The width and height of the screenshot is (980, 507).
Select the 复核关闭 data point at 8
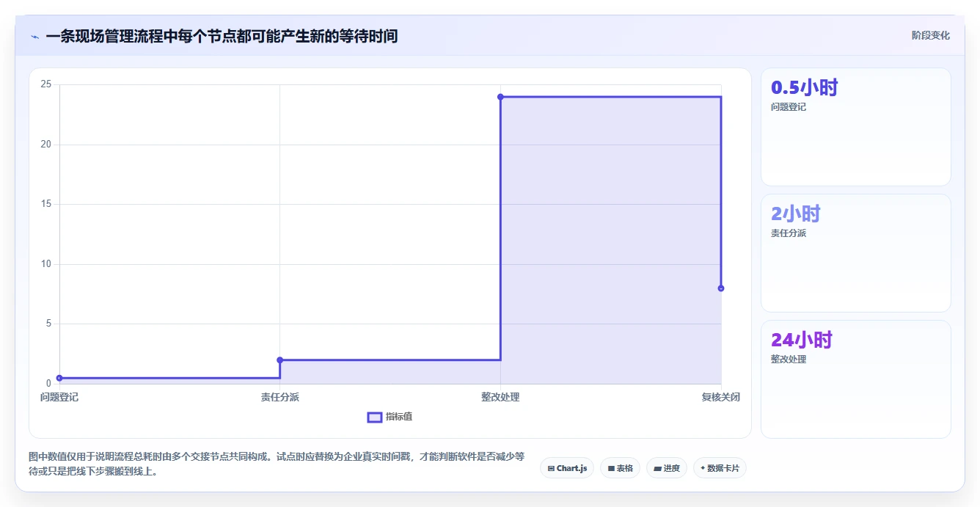pos(721,288)
